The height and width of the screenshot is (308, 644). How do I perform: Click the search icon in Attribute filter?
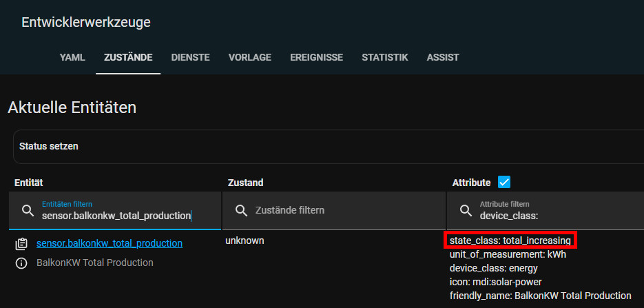tap(466, 210)
